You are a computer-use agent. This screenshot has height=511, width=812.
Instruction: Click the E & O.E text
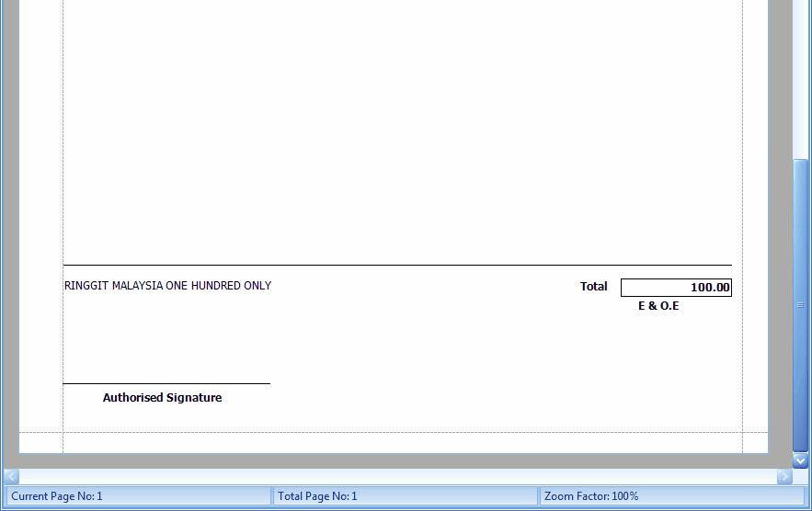click(x=658, y=306)
